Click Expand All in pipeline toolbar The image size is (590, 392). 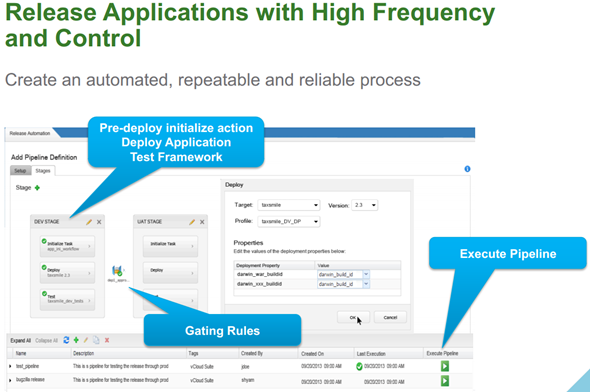21,340
